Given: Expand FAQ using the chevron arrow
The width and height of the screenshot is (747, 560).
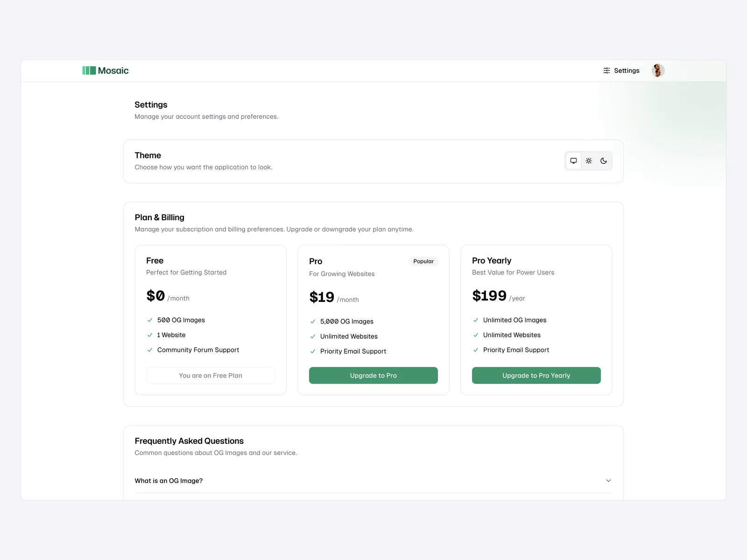Looking at the screenshot, I should (x=608, y=481).
